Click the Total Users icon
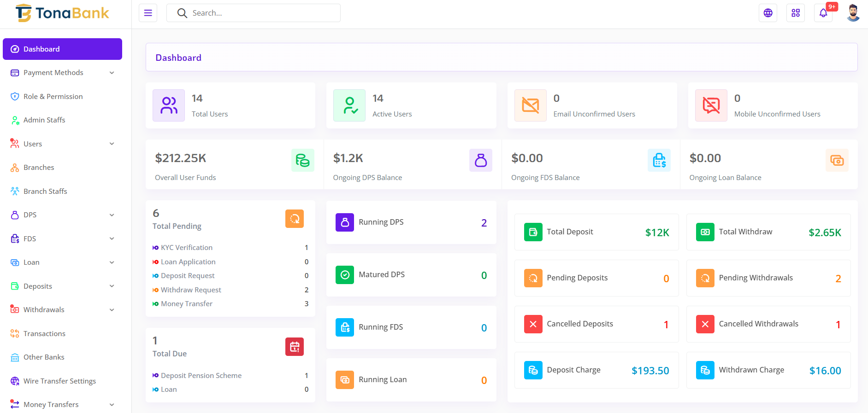The image size is (868, 413). click(169, 105)
